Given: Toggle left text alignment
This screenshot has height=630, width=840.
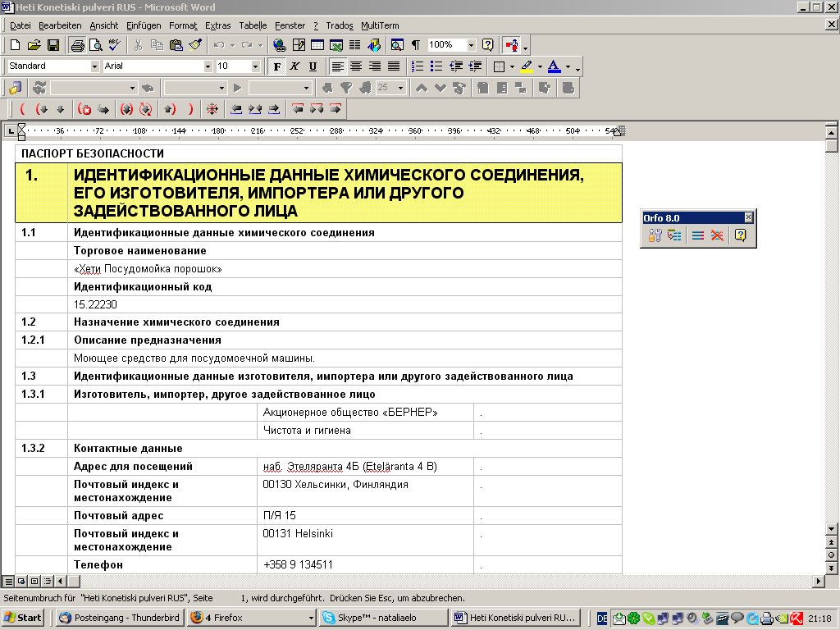Looking at the screenshot, I should tap(337, 66).
